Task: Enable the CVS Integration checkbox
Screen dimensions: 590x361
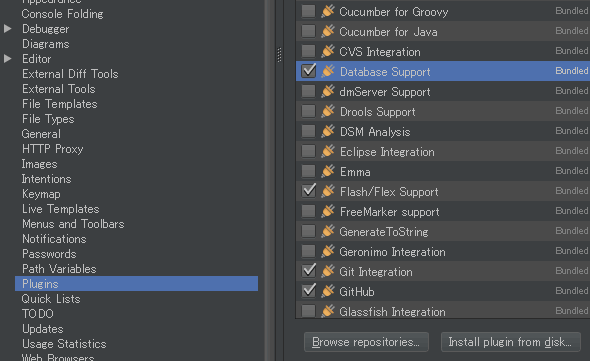Action: [309, 51]
